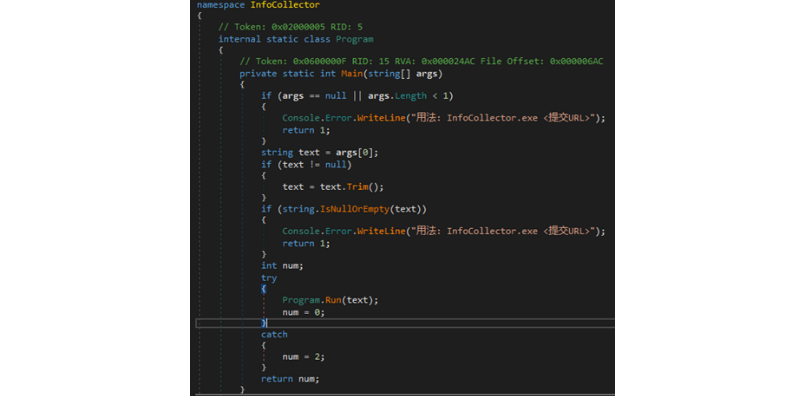
Task: Click the 'internal static class' keywords
Action: [x=274, y=39]
